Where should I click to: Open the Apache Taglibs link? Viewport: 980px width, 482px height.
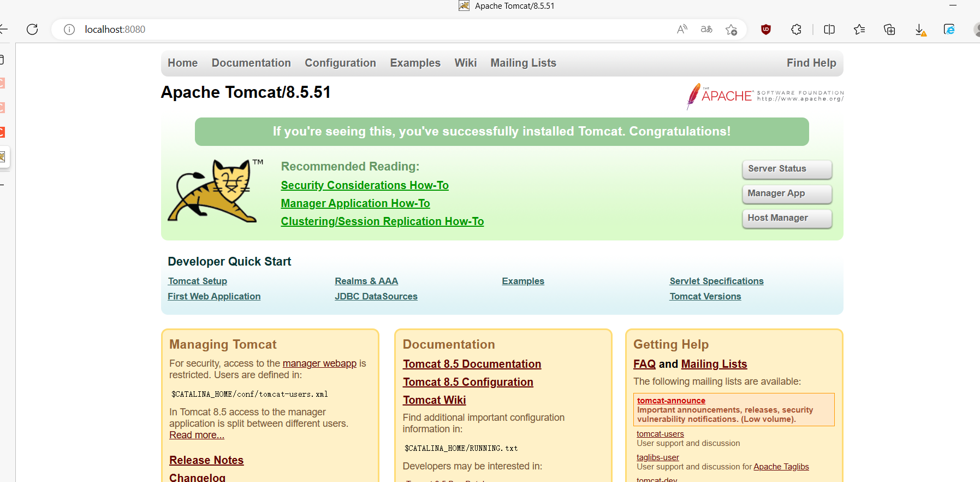coord(781,467)
